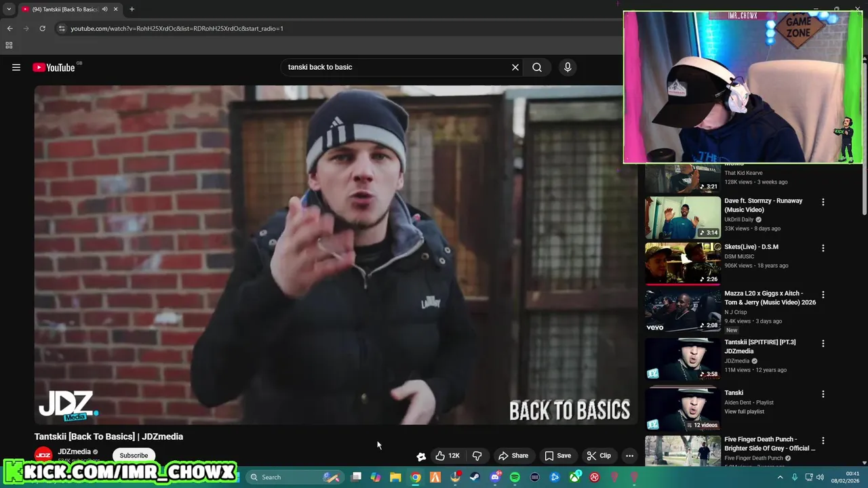Image resolution: width=868 pixels, height=488 pixels.
Task: Click video title 'Tantskii [Back To Basics] | JDZmedia'
Action: click(108, 436)
